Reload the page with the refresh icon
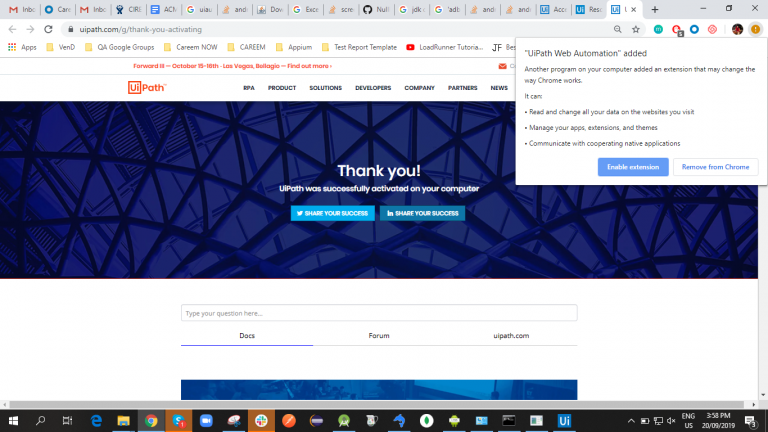 coord(48,29)
